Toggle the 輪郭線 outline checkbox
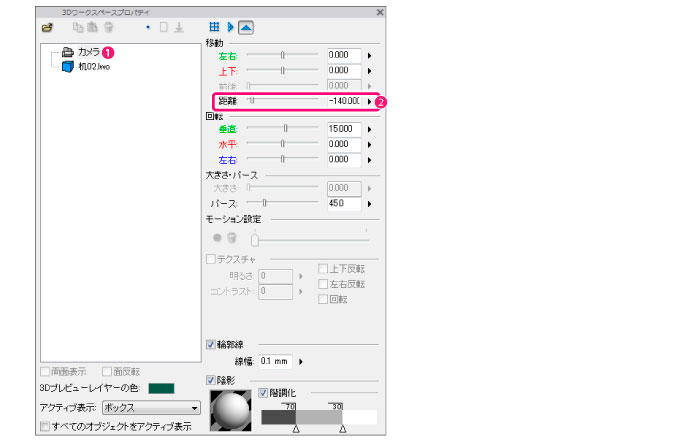This screenshot has width=696, height=441. point(210,343)
